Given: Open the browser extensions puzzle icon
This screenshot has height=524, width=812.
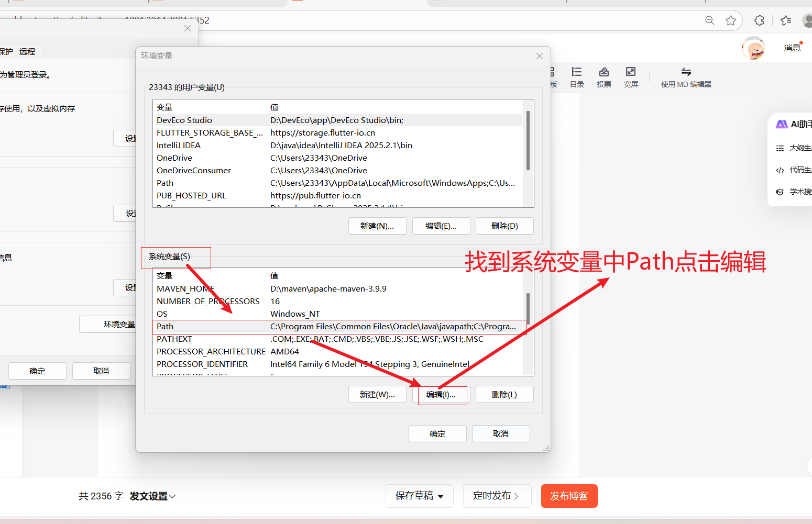Looking at the screenshot, I should (x=759, y=20).
